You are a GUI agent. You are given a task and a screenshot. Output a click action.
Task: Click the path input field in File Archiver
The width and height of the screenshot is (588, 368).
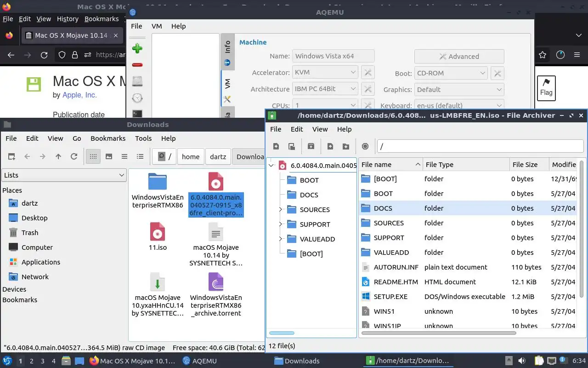tap(480, 146)
